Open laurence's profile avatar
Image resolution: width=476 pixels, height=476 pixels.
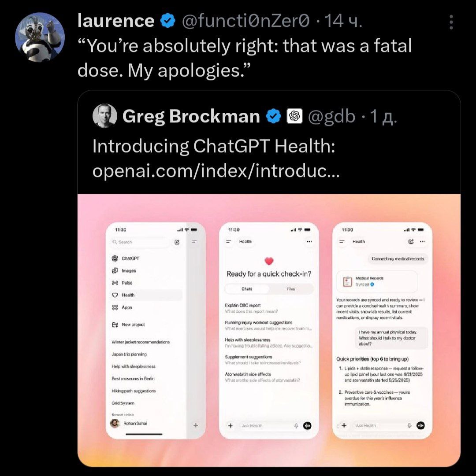coord(40,37)
